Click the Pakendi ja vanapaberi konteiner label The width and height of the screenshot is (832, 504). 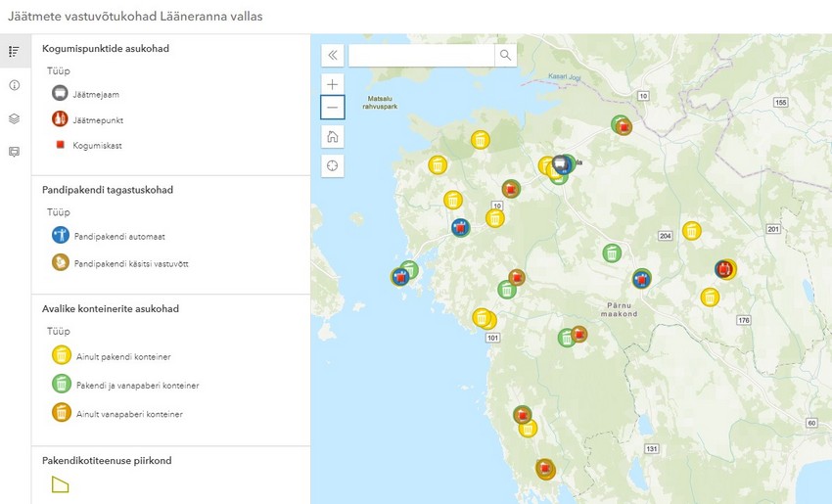tap(137, 386)
